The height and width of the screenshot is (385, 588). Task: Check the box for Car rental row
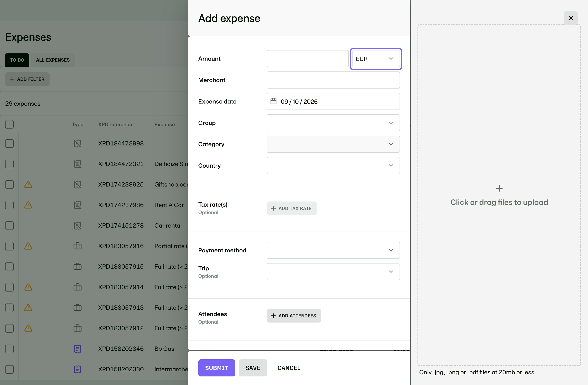tap(9, 225)
